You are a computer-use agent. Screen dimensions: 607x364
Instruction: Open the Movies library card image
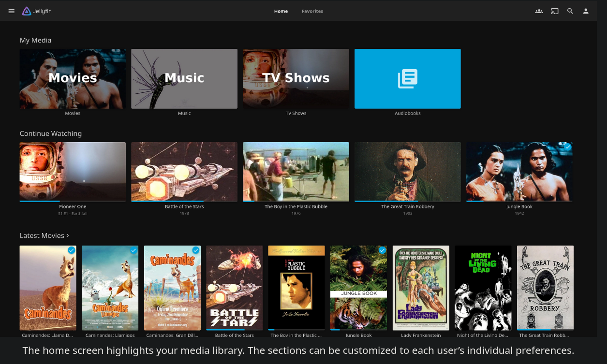pos(73,79)
